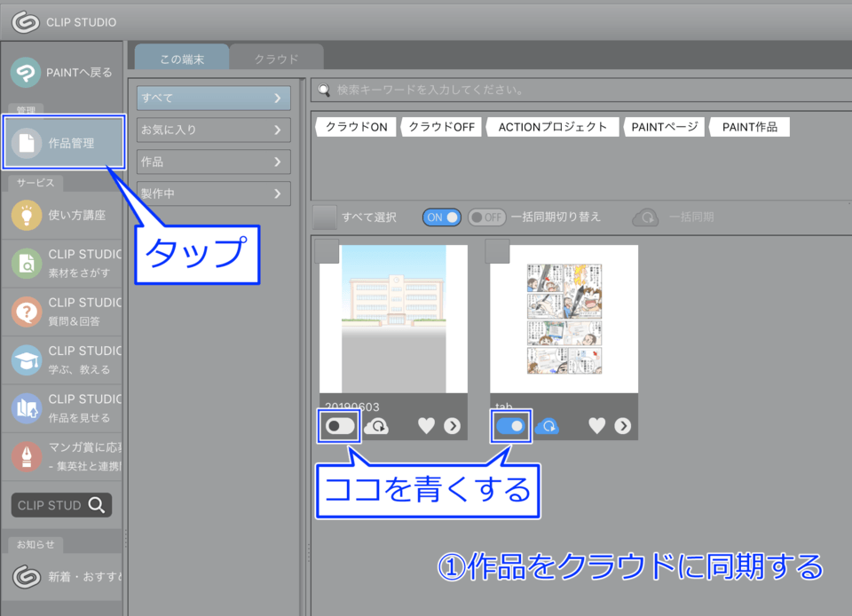852x616 pixels.
Task: Tick the selection checkbox on the school artwork
Action: 327,251
